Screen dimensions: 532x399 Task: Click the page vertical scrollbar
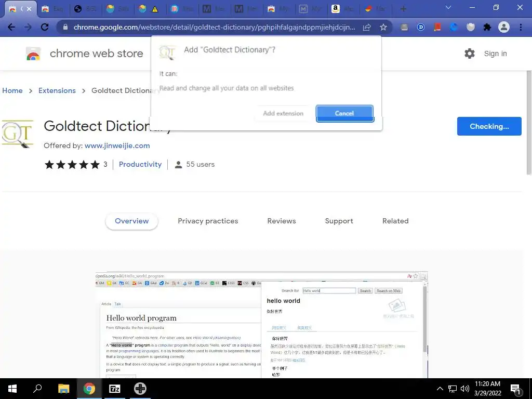click(529, 122)
